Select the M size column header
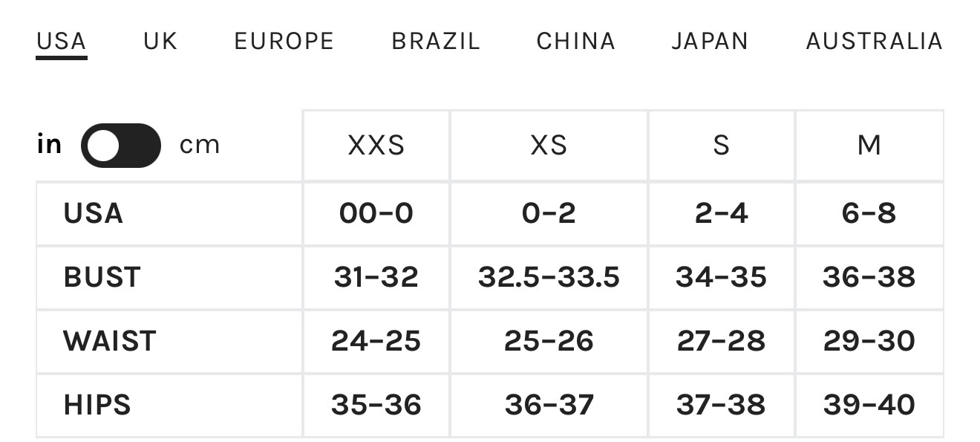Screen dimensions: 980x442 pyautogui.click(x=869, y=146)
